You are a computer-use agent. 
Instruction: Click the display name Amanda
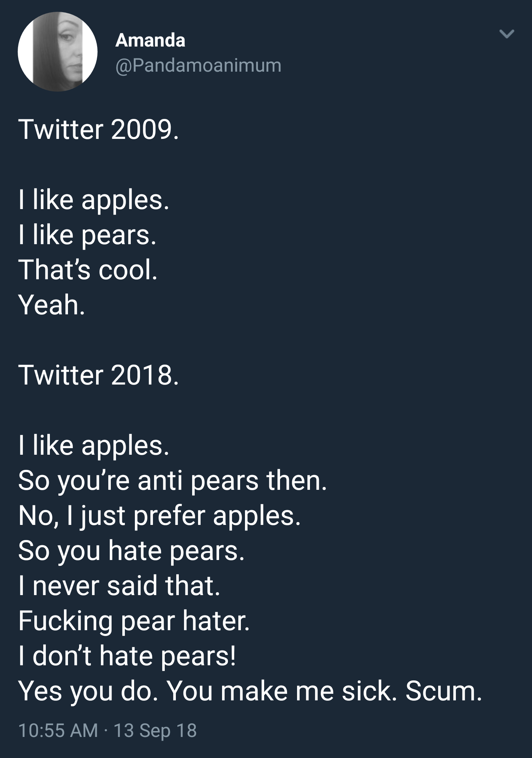click(150, 40)
